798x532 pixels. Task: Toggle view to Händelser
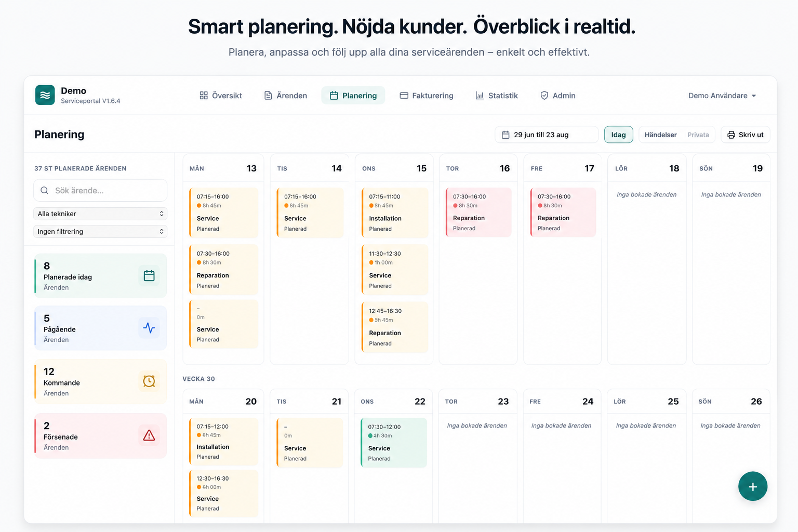660,135
